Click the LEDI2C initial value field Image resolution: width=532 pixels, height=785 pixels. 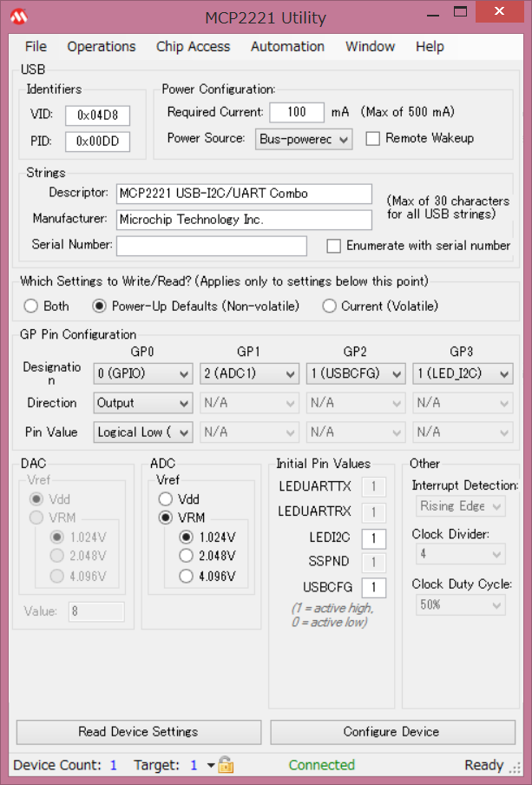373,538
